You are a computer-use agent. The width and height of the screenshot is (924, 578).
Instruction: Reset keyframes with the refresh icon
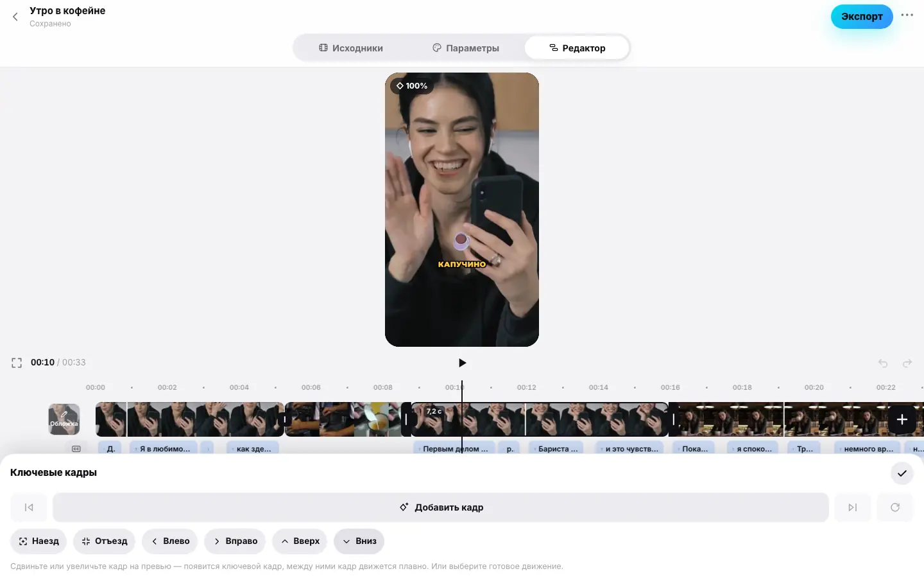(x=895, y=507)
